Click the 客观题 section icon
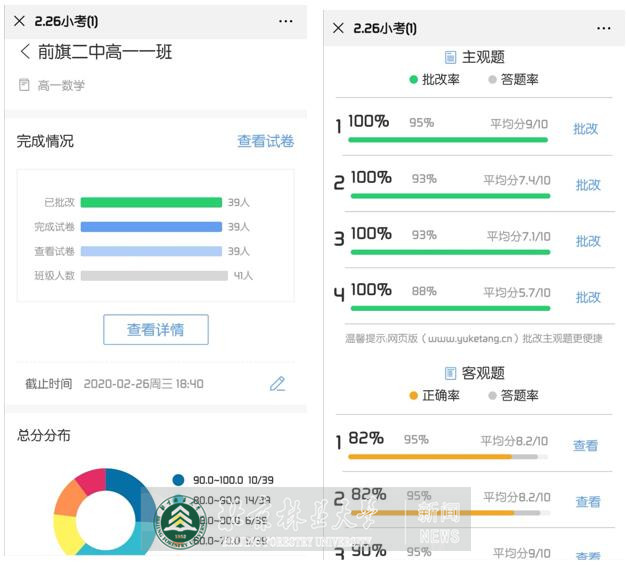The image size is (626, 570). pos(450,373)
